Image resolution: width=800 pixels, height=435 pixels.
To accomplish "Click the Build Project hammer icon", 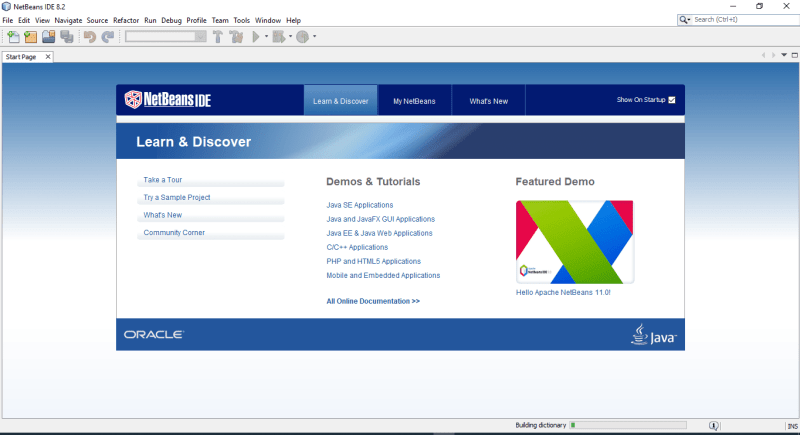I will coord(218,36).
